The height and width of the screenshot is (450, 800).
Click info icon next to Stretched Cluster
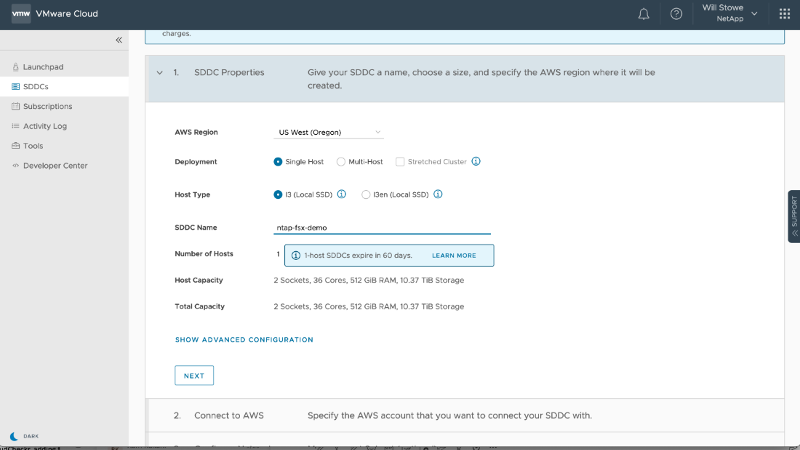click(476, 161)
